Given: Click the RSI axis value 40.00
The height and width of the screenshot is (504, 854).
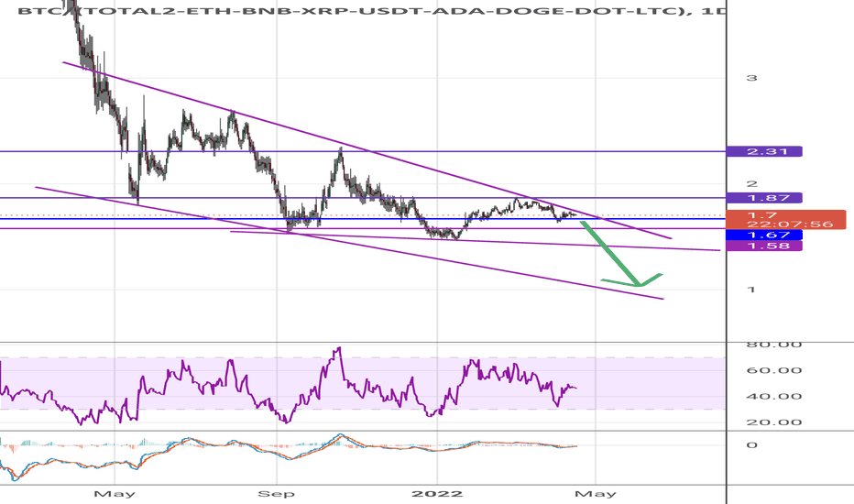Looking at the screenshot, I should (773, 396).
